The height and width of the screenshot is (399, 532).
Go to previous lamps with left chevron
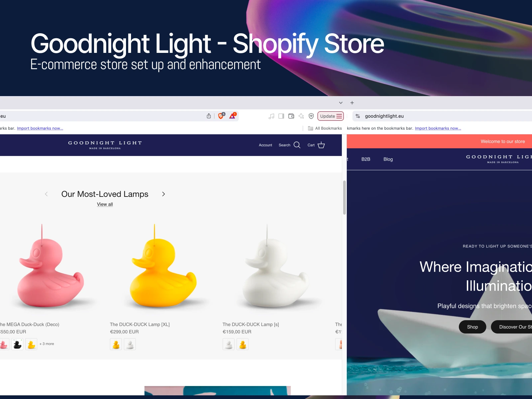tap(46, 194)
